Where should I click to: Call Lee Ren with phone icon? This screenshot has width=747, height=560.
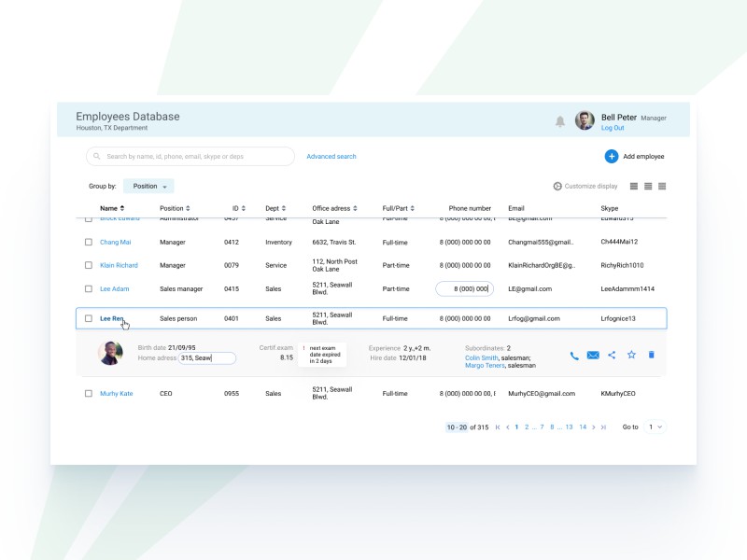574,356
